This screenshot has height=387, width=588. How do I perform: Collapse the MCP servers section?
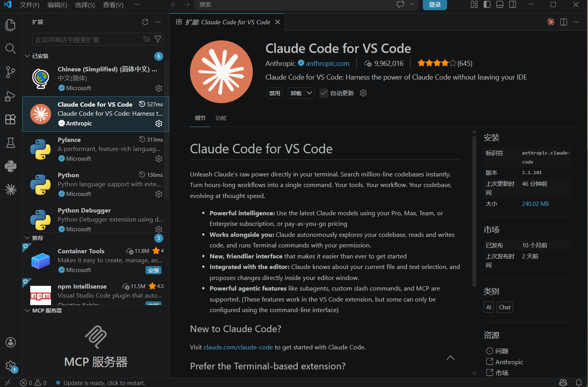(27, 311)
